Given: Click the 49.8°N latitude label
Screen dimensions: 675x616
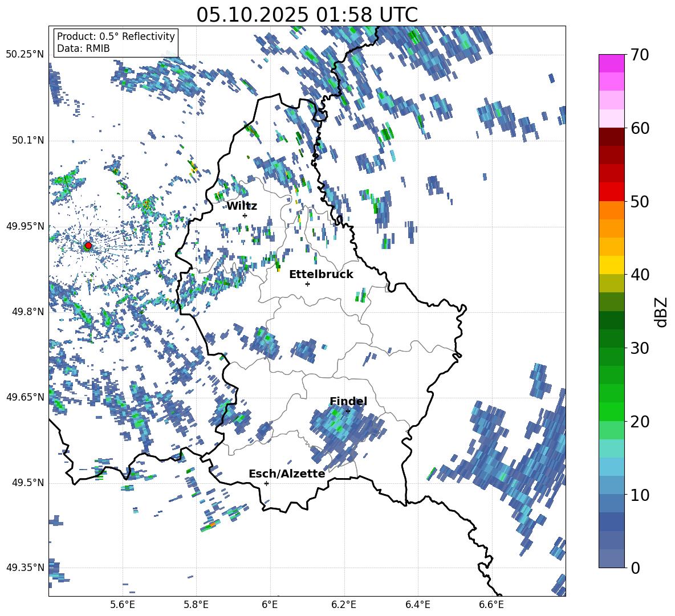Looking at the screenshot, I should (x=27, y=312).
